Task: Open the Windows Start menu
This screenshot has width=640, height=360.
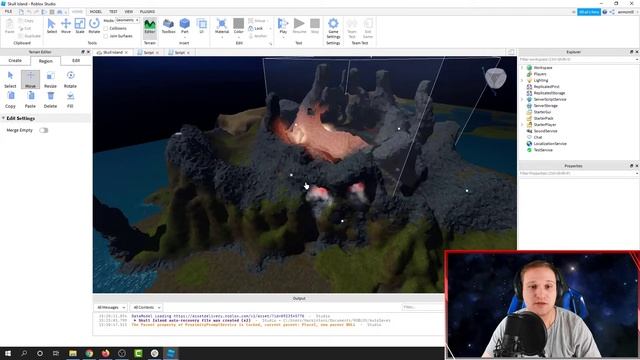Action: point(7,353)
